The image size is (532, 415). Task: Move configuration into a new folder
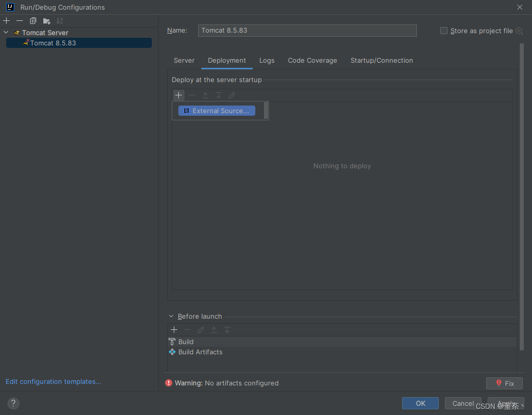coord(46,21)
